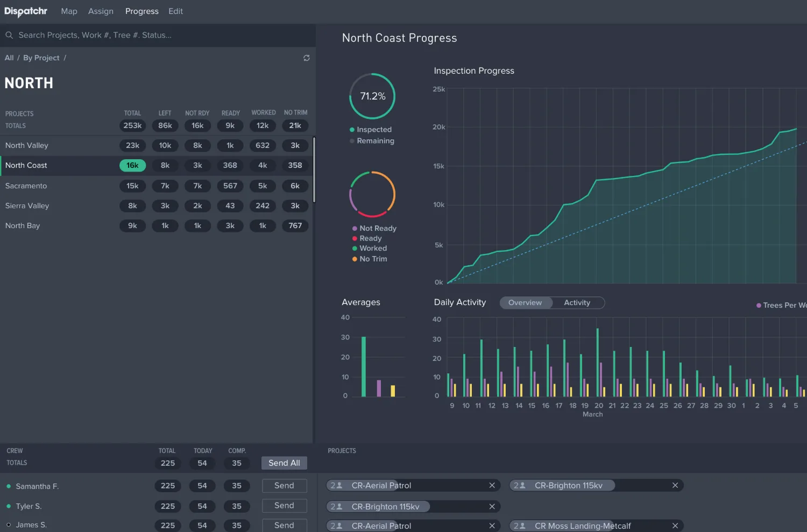Screen dimensions: 807x532
Task: Click North Coast's 358 no trim value
Action: [295, 166]
